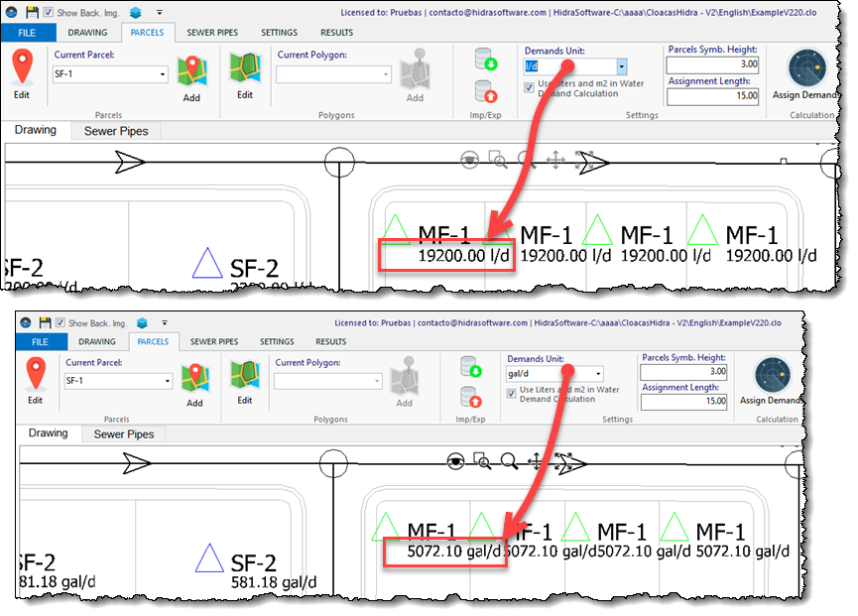This screenshot has width=858, height=616.
Task: Click the pan arrows icon in lower drawing toolbar
Action: coord(537,461)
